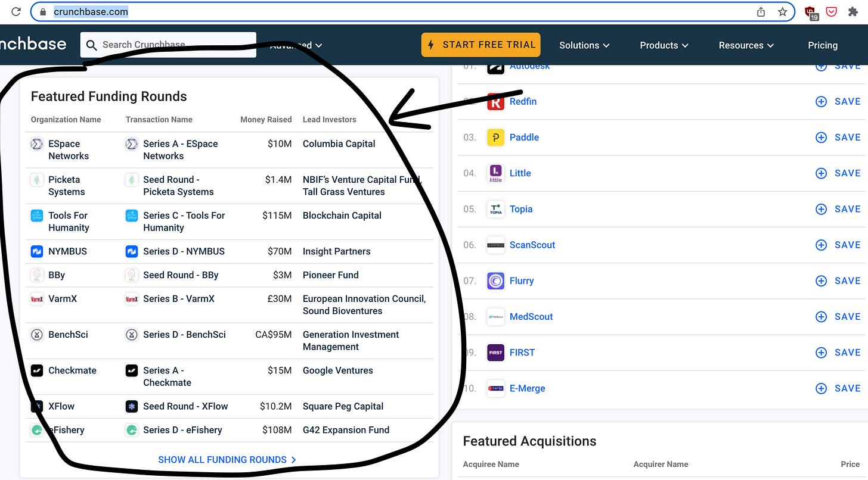Expand the Resources menu
Viewport: 868px width, 480px height.
[746, 45]
